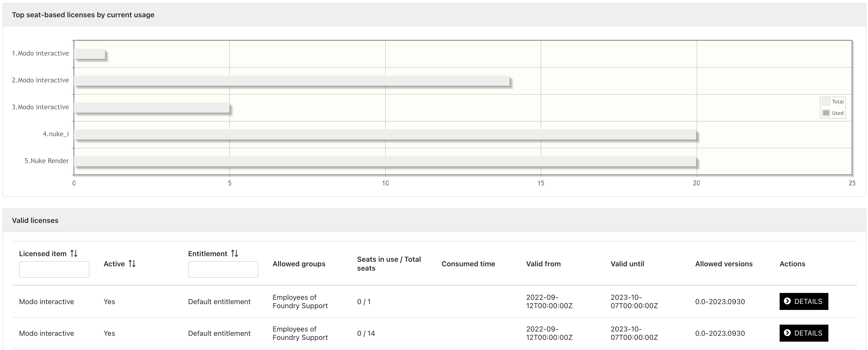
Task: Click '0.0-2023.0930' in the 0 / 1 row
Action: 720,302
